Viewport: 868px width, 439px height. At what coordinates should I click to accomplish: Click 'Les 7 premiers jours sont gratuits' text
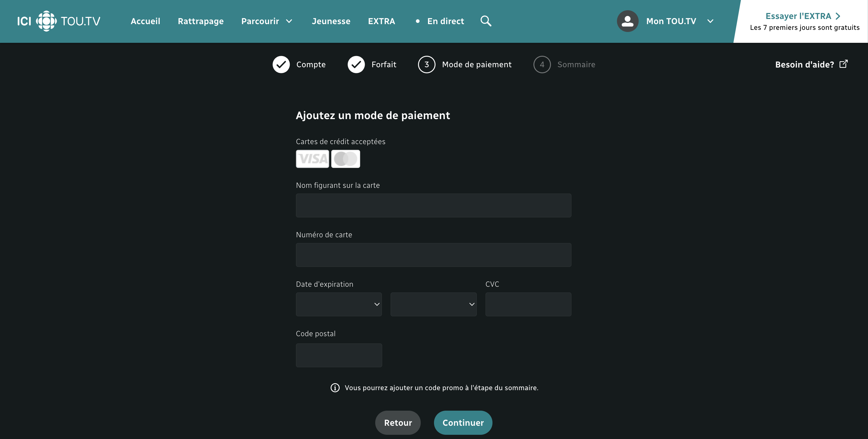click(805, 28)
